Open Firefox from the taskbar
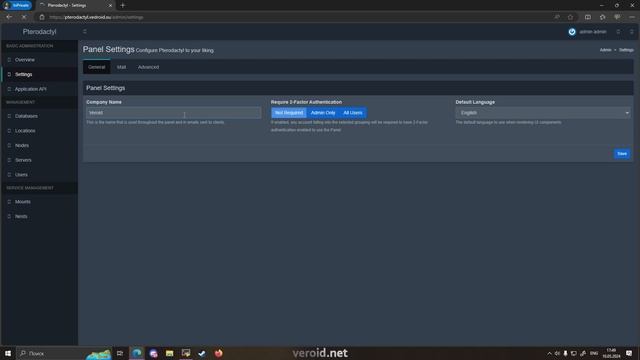Screen dimensions: 640x360 point(218,353)
